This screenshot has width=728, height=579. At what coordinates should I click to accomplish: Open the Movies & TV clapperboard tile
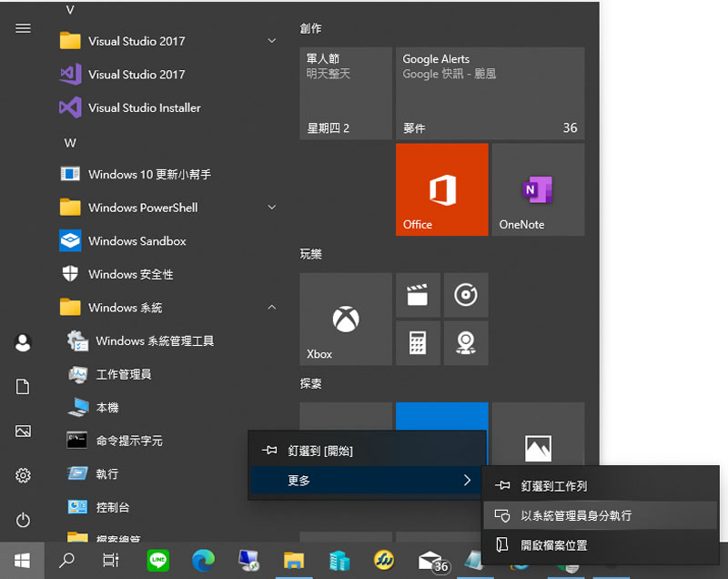tap(418, 295)
